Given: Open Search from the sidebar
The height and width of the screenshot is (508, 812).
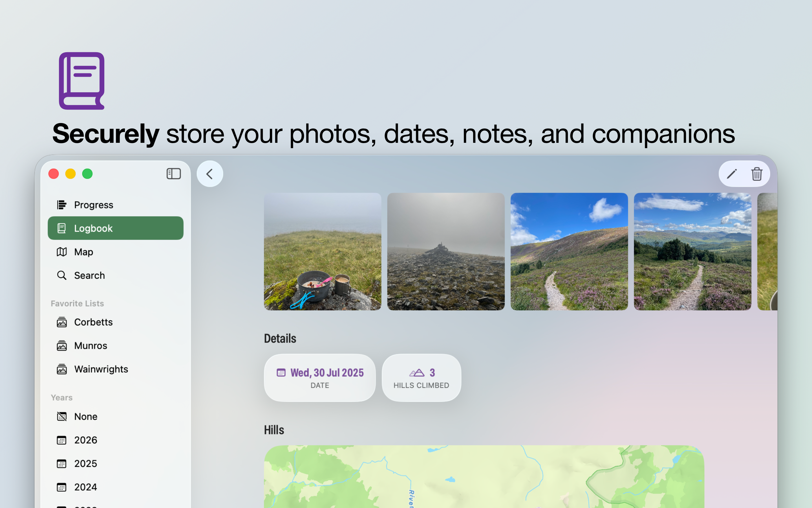Looking at the screenshot, I should (x=115, y=275).
